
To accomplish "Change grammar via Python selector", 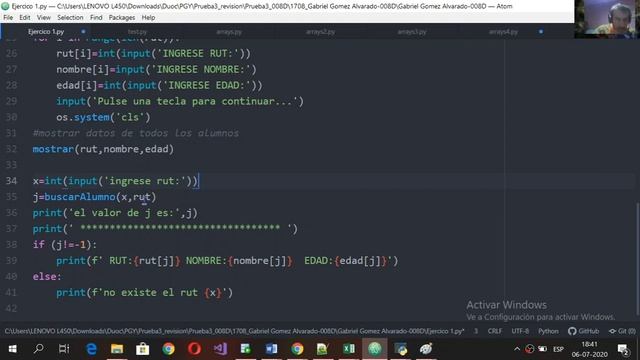I will pos(548,331).
